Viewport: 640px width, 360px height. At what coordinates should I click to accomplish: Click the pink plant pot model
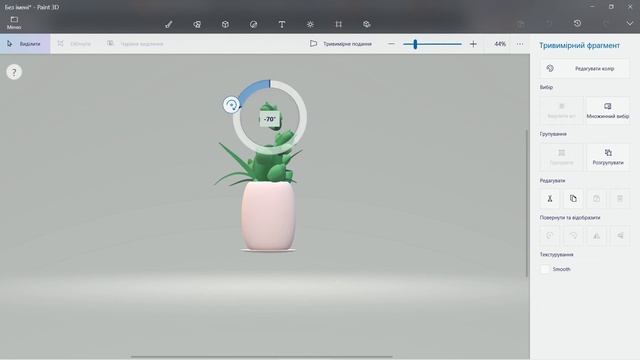268,216
